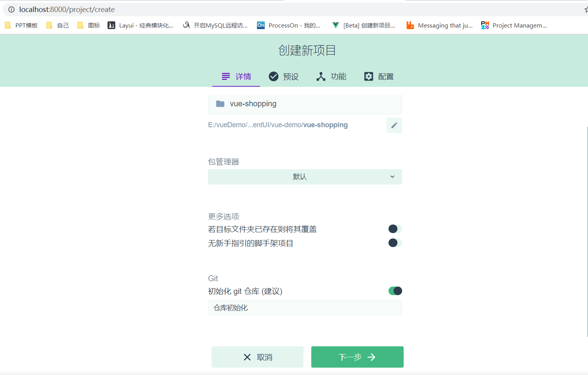Click the gear icon on the 配置 tab
Image resolution: width=588 pixels, height=375 pixels.
369,76
